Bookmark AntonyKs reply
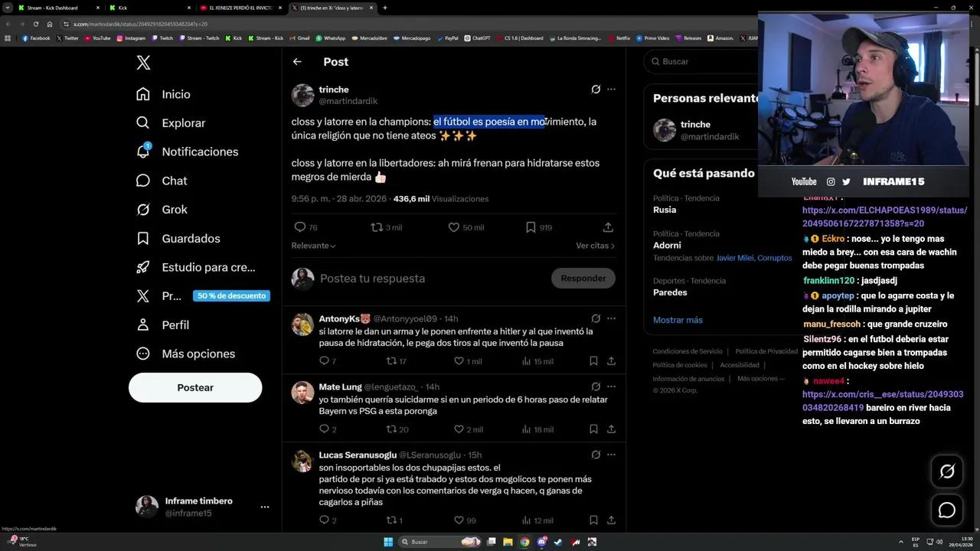980x551 pixels. 593,361
